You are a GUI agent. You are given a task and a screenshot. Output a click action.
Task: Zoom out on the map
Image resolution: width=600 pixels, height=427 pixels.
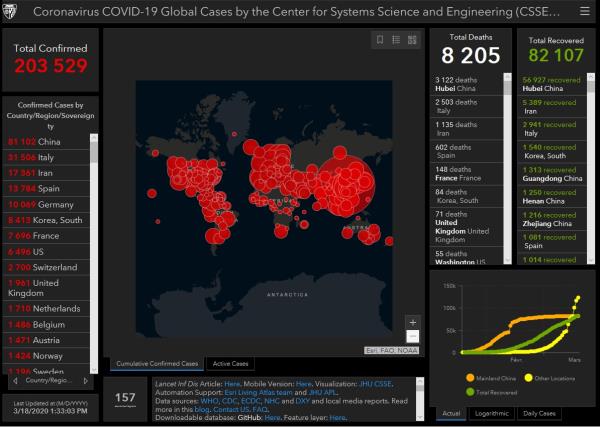click(412, 337)
